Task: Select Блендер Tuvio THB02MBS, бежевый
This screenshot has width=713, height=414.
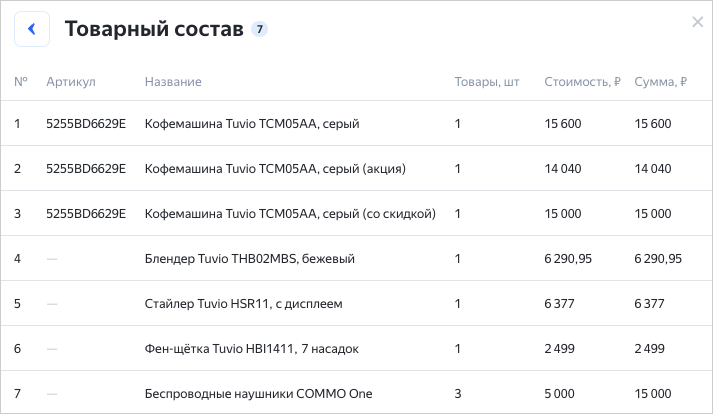Action: point(249,259)
